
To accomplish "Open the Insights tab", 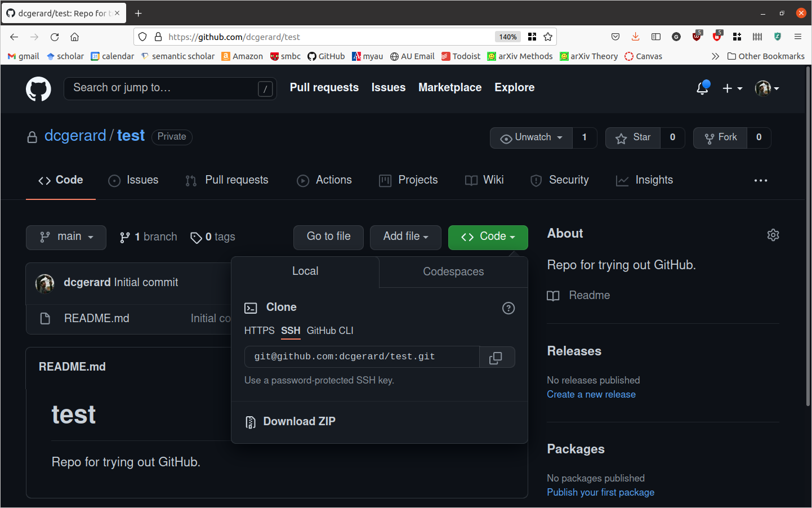I will [x=645, y=180].
